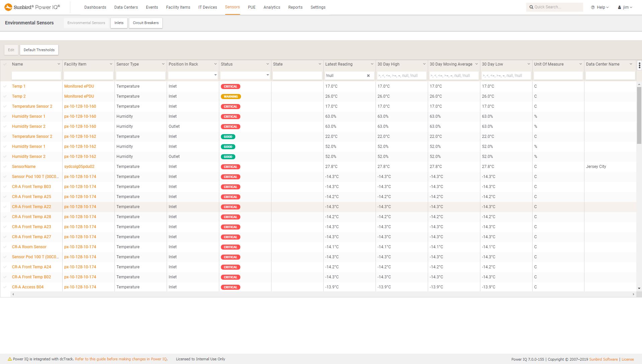Open the 30 Day High column dropdown
The height and width of the screenshot is (364, 642).
(424, 64)
